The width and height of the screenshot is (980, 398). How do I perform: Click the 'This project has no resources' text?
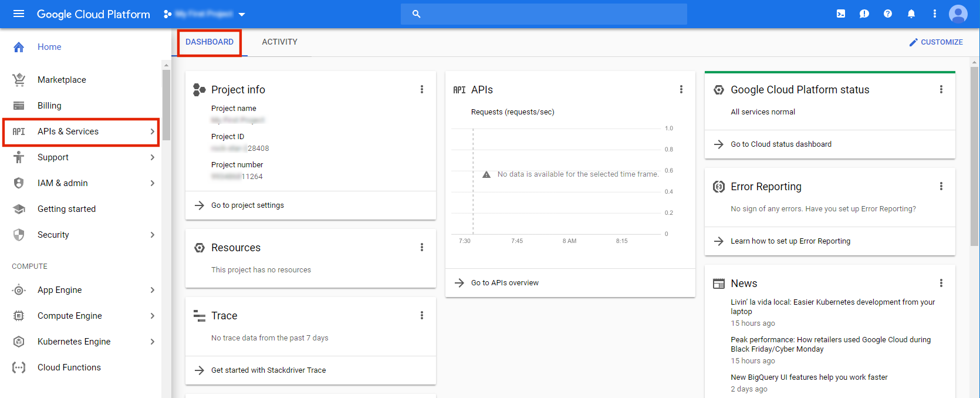click(x=261, y=270)
